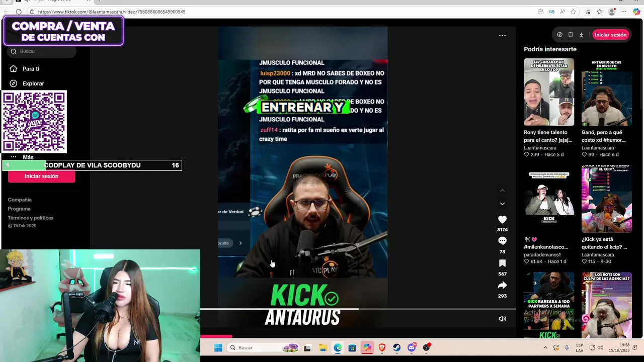Click the pink Iniciar sesión button top right

pos(610,35)
